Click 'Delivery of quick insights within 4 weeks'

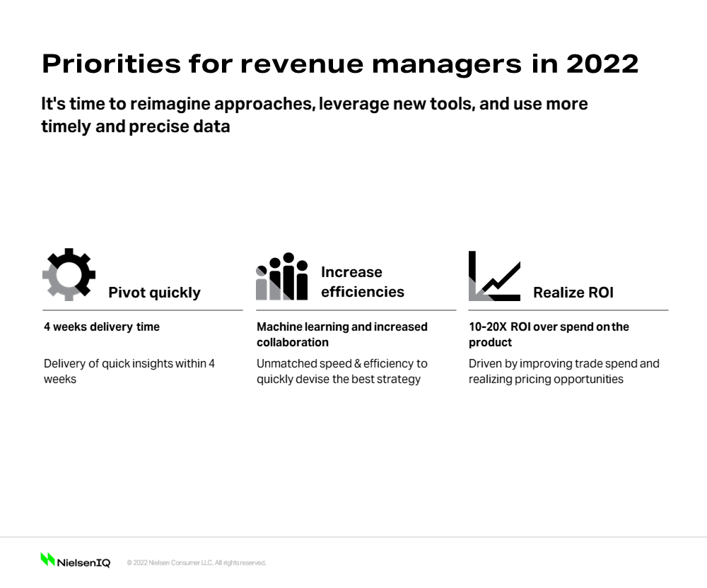tap(129, 371)
